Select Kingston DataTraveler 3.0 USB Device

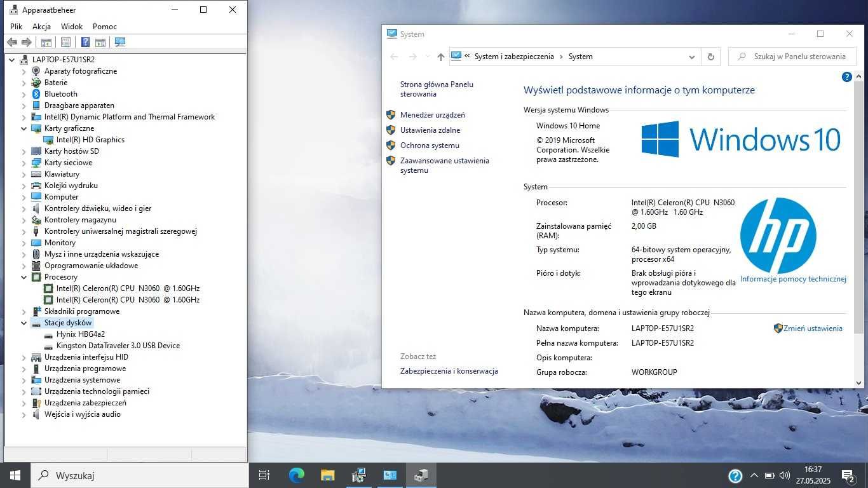(118, 346)
